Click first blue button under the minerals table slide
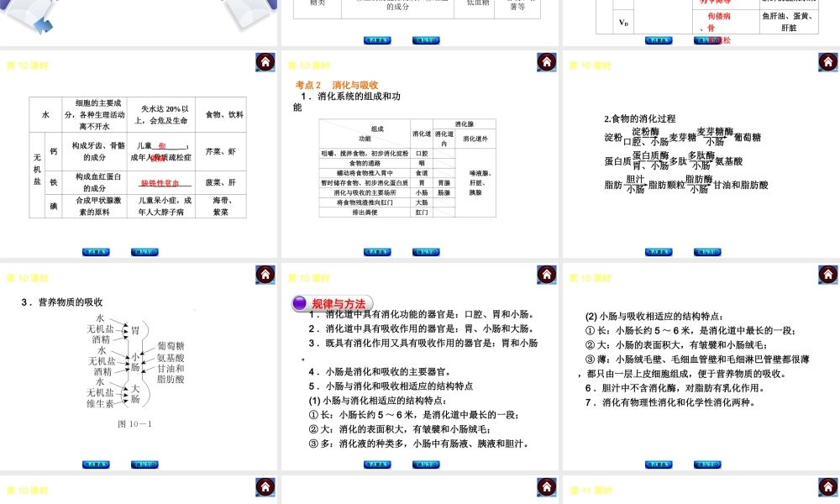Viewport: 840px width, 504px height. click(x=96, y=252)
